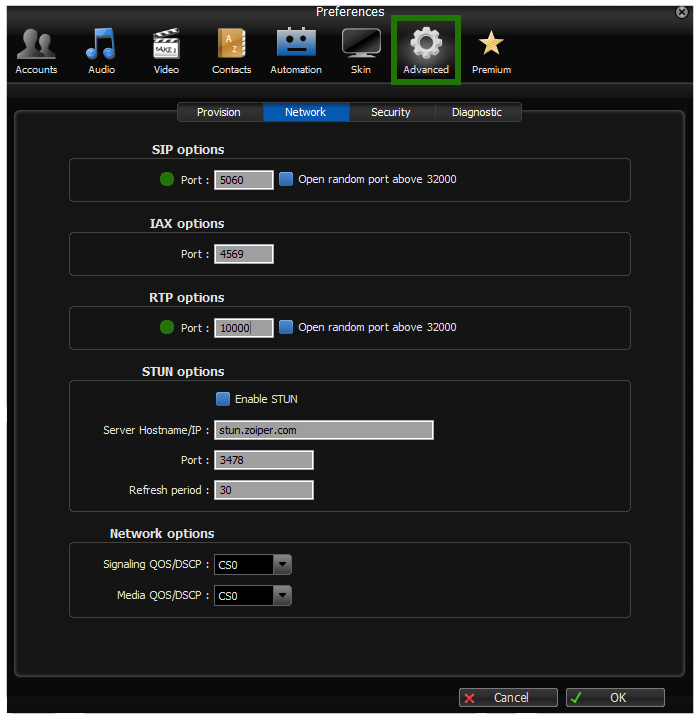Viewport: 700px width, 720px height.
Task: Open the Skin preferences section
Action: (361, 50)
